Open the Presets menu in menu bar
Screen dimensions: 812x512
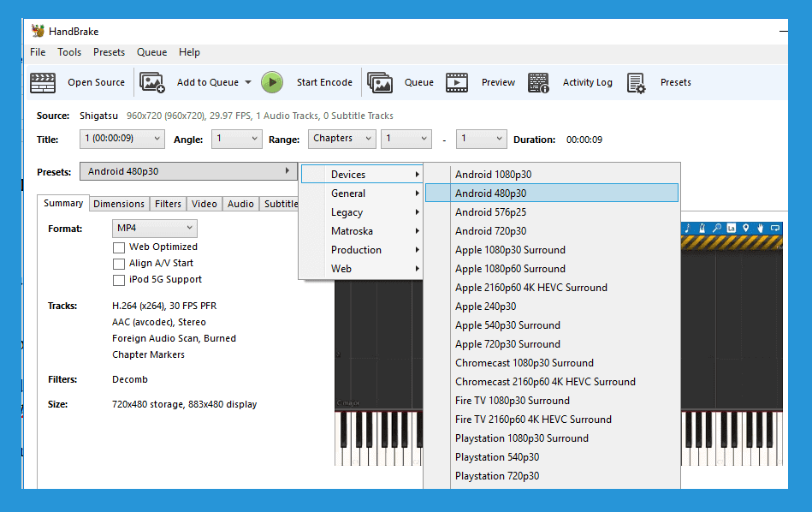tap(109, 52)
